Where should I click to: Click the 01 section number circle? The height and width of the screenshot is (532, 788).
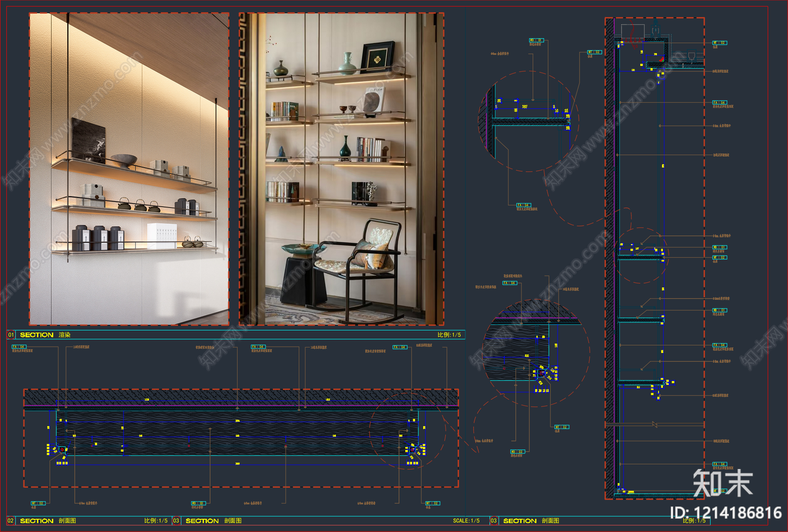click(x=11, y=335)
